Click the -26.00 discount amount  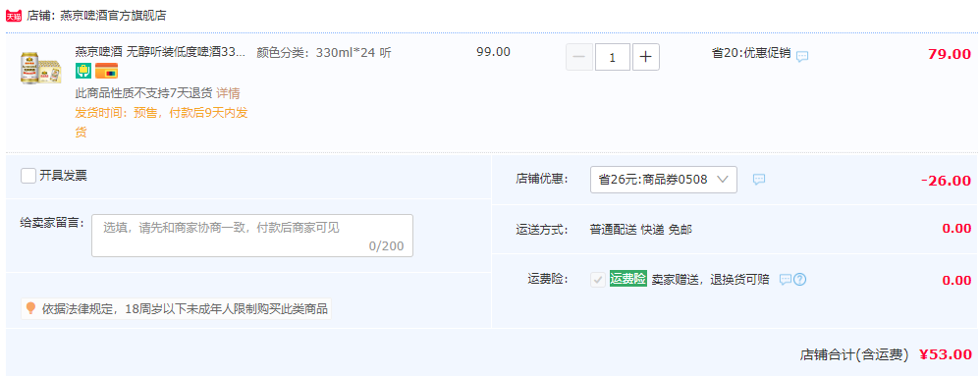click(947, 181)
